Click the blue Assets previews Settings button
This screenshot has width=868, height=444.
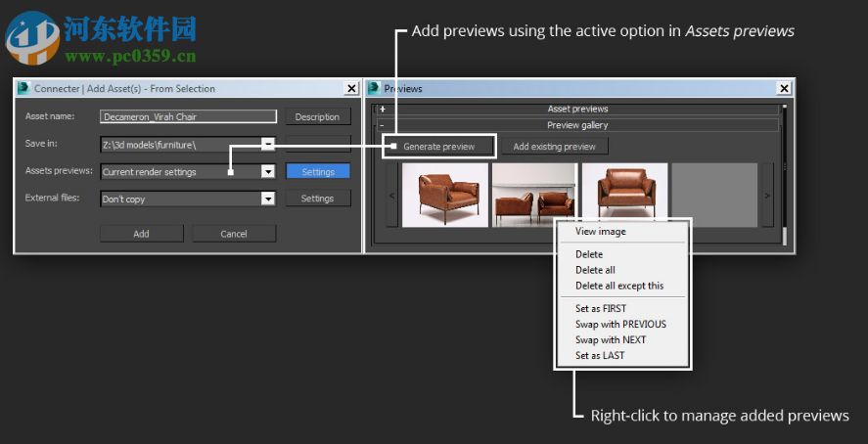[x=318, y=172]
